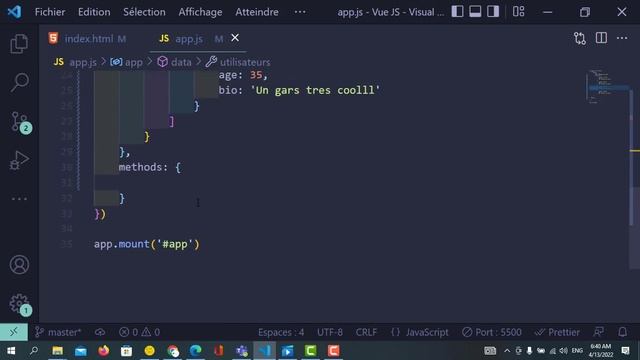Open changes compare view icon

(580, 38)
